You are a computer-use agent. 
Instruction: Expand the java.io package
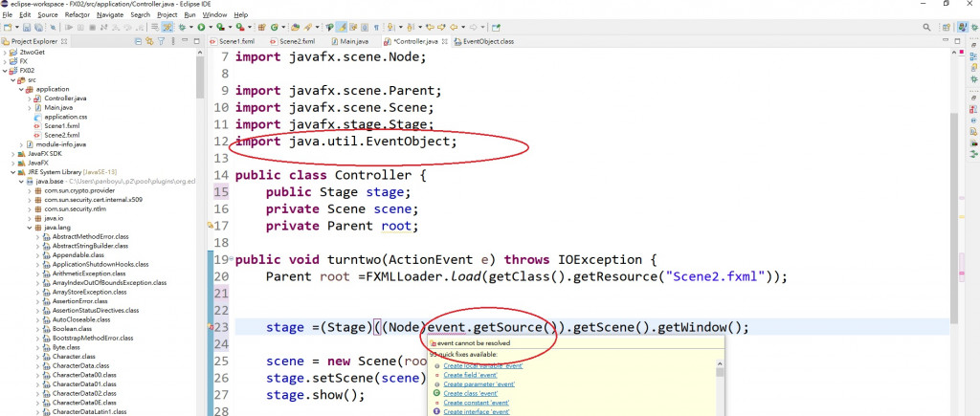30,218
